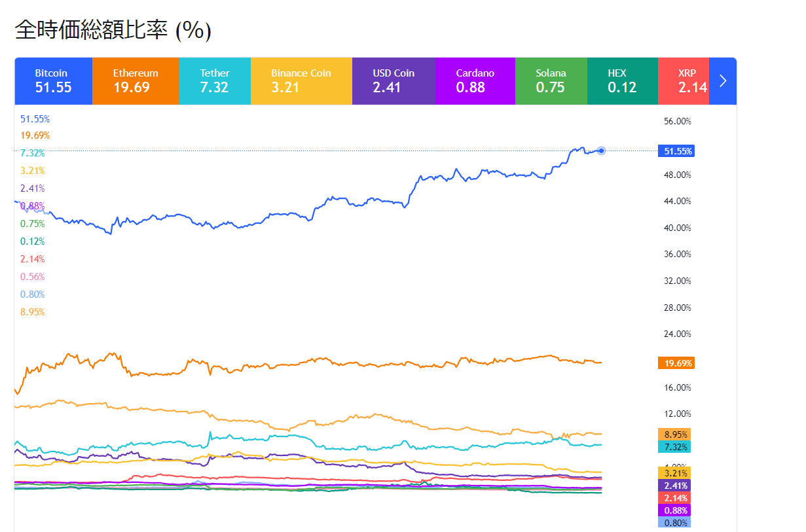
Task: Toggle the Tether 7.32 series tile
Action: tap(215, 80)
